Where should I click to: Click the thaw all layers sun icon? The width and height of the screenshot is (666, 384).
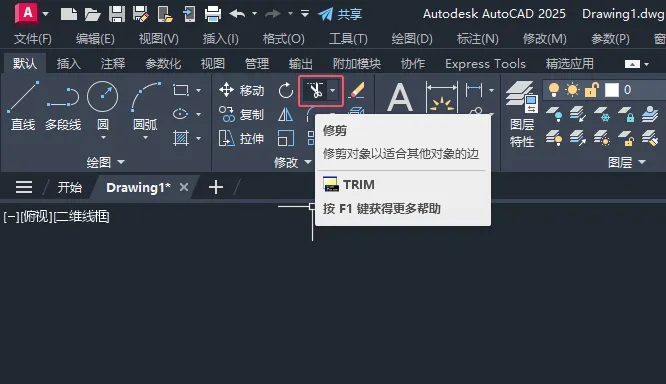602,138
